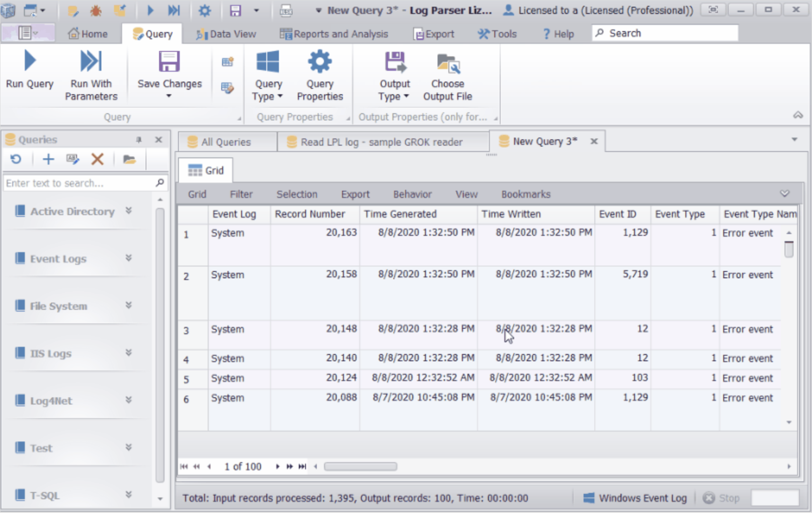
Task: Delete query using red X icon
Action: coord(97,159)
